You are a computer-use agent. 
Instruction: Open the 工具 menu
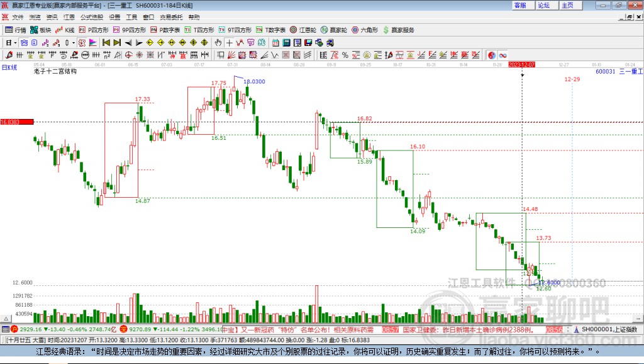tap(131, 17)
